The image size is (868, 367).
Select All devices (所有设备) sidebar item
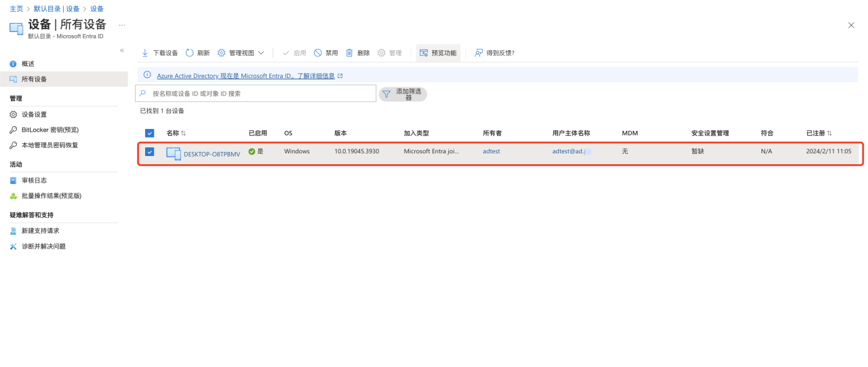(64, 79)
